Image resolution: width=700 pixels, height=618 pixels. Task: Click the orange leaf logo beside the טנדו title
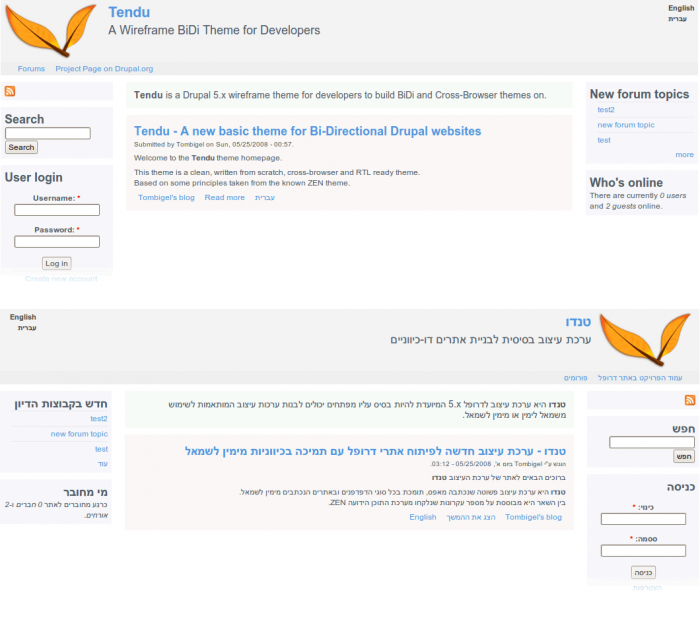[x=646, y=338]
